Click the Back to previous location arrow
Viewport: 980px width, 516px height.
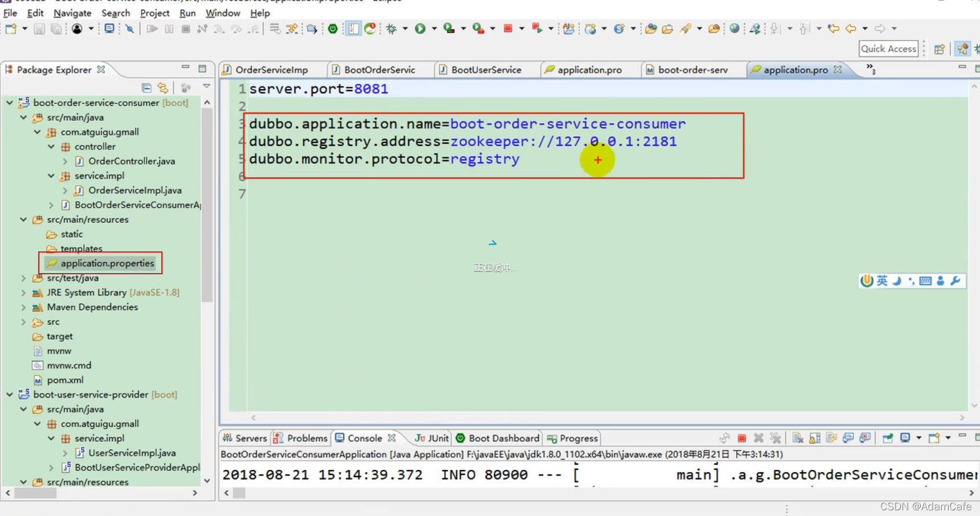851,29
